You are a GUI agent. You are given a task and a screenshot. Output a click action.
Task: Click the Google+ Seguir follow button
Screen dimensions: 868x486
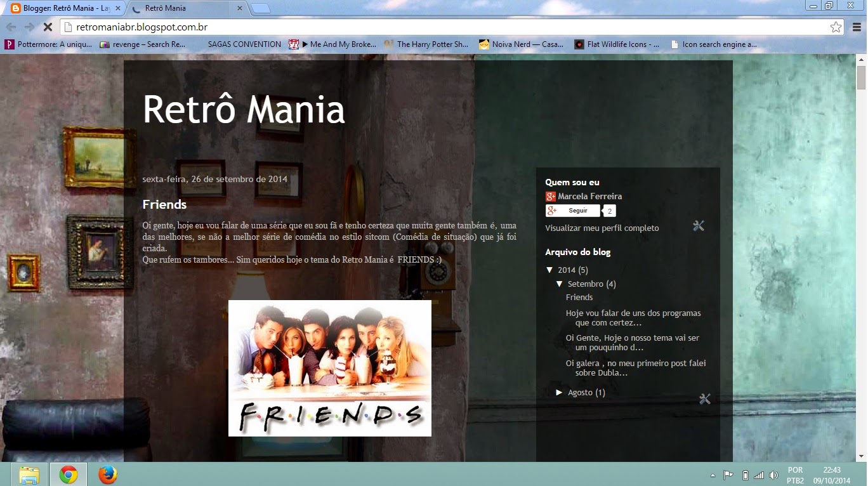[572, 211]
